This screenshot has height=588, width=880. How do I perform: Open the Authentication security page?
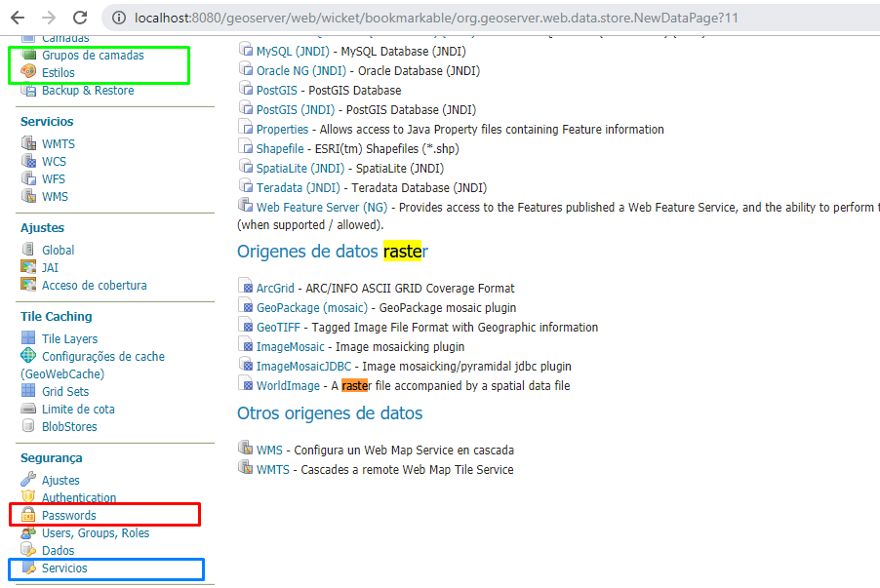tap(79, 497)
